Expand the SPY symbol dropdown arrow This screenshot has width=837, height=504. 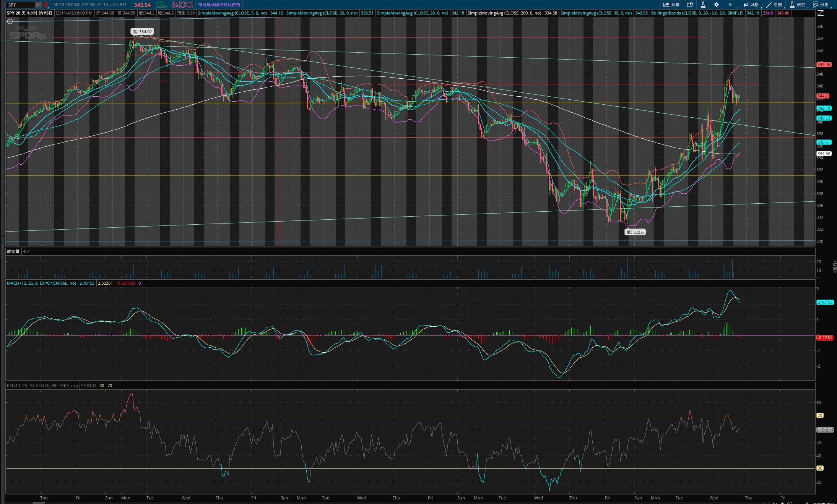click(38, 5)
